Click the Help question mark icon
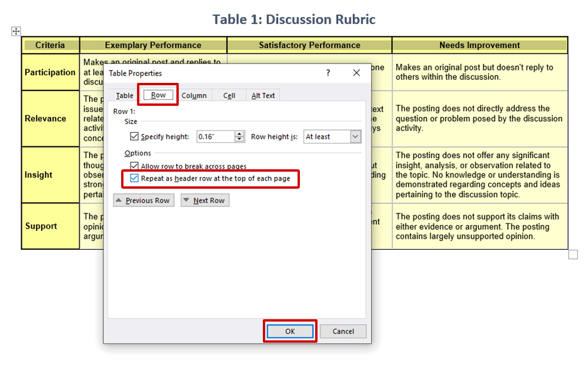The height and width of the screenshot is (368, 588). click(328, 73)
